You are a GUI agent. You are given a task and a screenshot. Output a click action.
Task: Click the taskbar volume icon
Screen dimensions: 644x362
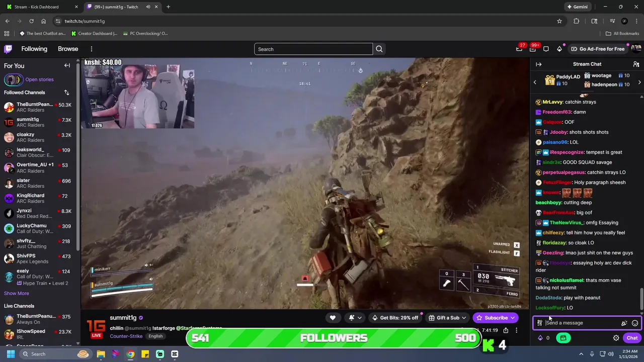coord(611,354)
